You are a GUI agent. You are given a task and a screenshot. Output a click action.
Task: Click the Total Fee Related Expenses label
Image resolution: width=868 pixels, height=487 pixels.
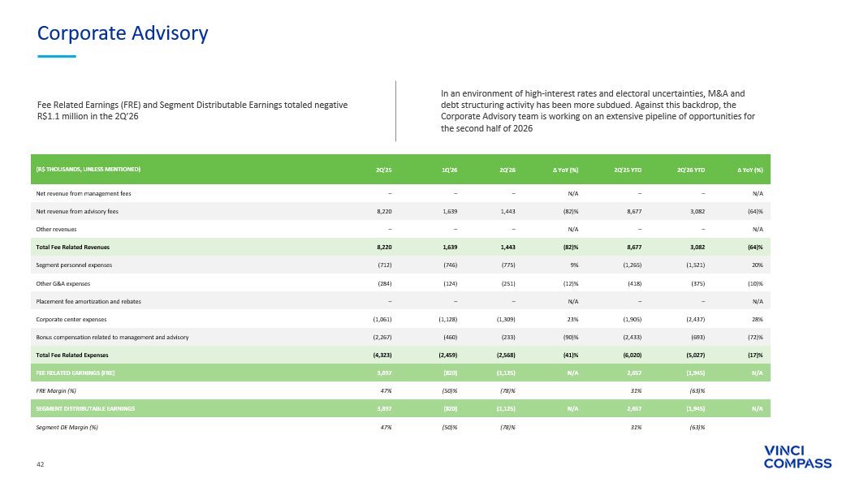pyautogui.click(x=72, y=356)
